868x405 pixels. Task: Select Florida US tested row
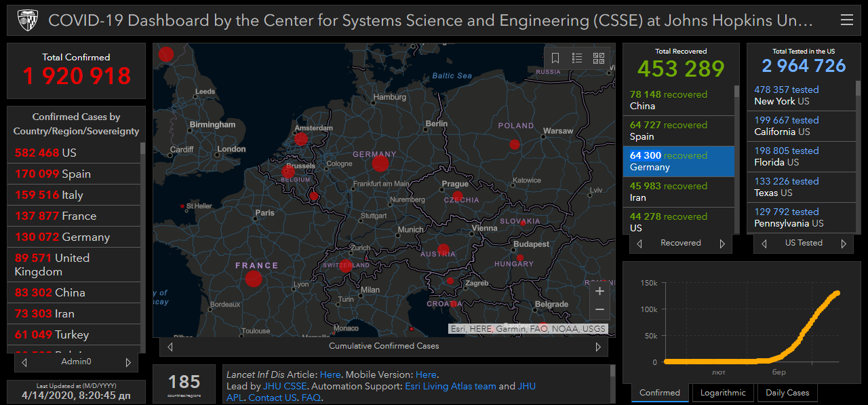pos(802,156)
